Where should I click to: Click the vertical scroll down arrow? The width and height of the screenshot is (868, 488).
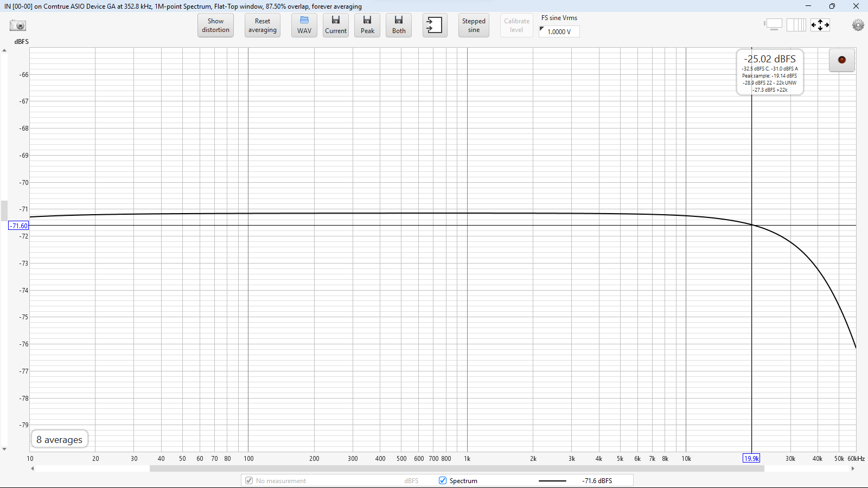coord(4,449)
